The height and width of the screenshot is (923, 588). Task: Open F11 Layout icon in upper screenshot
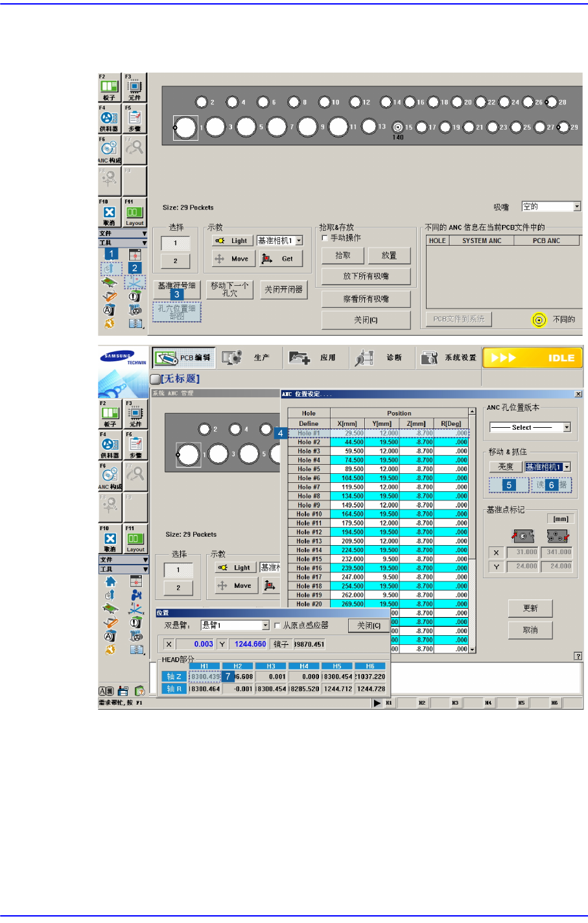click(134, 212)
